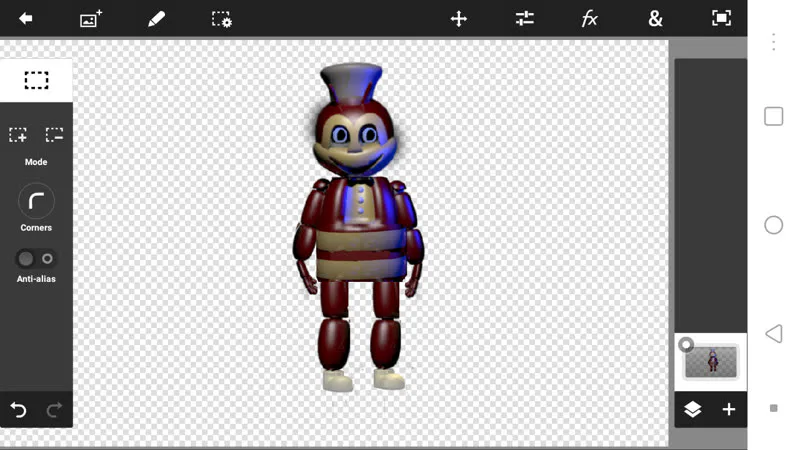Screen dimensions: 800x450
Task: Tap Android back triangle button
Action: 774,334
